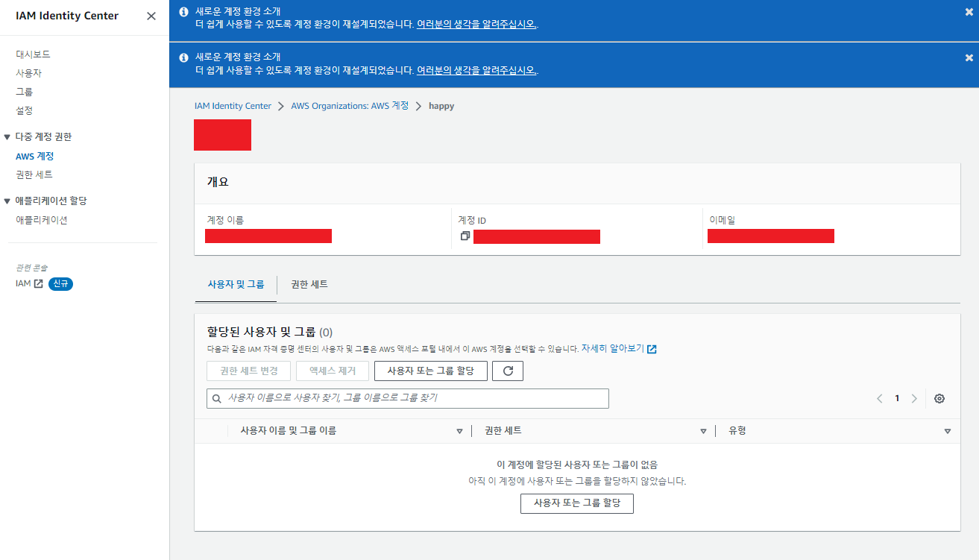
Task: Open 자세히 알아보기 external link
Action: pyautogui.click(x=619, y=348)
